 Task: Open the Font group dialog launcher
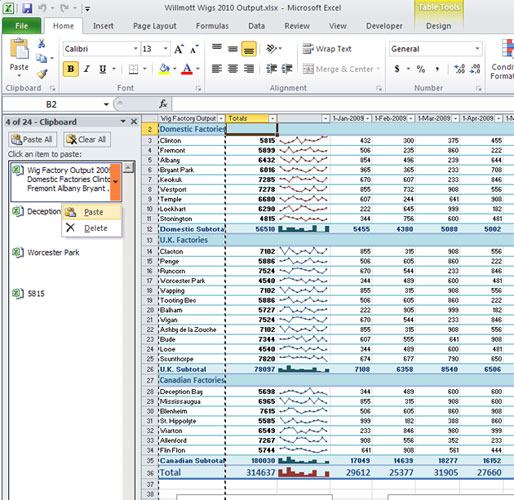[x=198, y=88]
